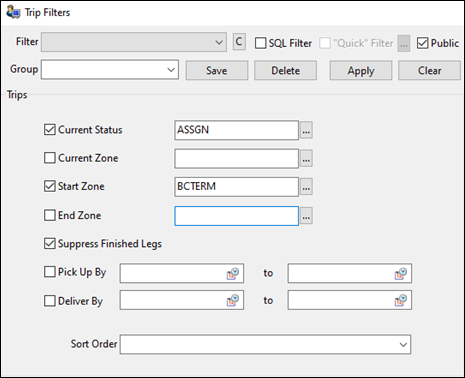Screen dimensions: 465x378
Task: Enable the SQL Filter checkbox
Action: click(x=261, y=43)
